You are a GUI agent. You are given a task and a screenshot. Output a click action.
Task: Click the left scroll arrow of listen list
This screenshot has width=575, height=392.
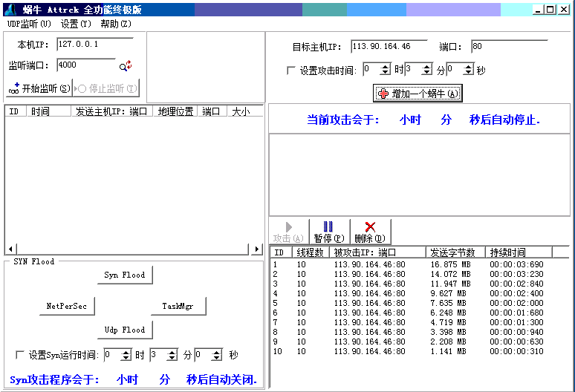click(10, 249)
